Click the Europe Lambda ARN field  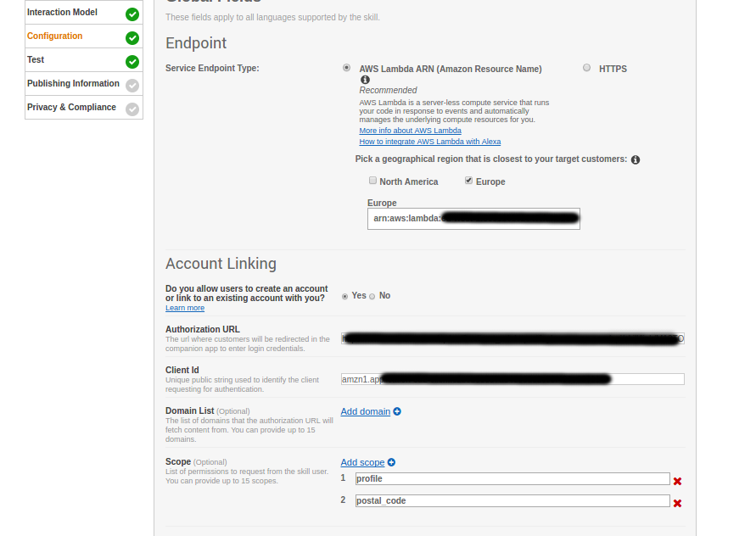pyautogui.click(x=473, y=219)
